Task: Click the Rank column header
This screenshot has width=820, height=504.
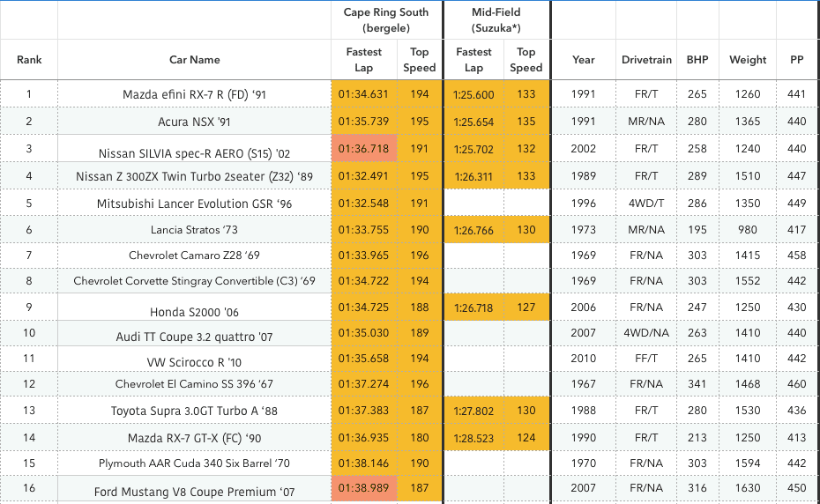Action: (x=28, y=60)
